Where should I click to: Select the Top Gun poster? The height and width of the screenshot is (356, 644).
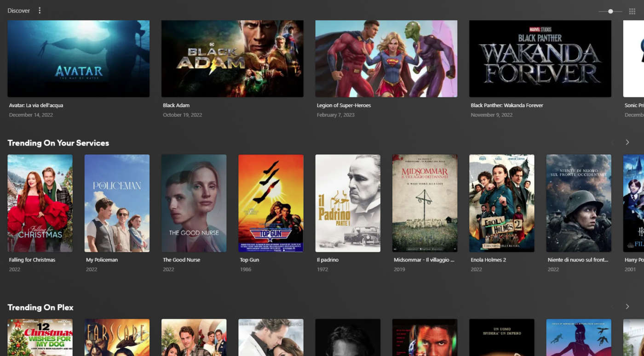pyautogui.click(x=271, y=203)
